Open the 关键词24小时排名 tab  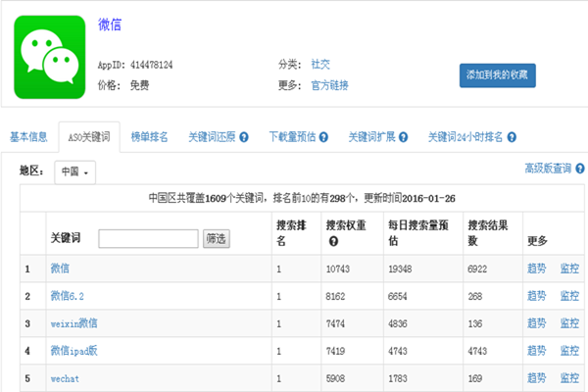tap(465, 137)
